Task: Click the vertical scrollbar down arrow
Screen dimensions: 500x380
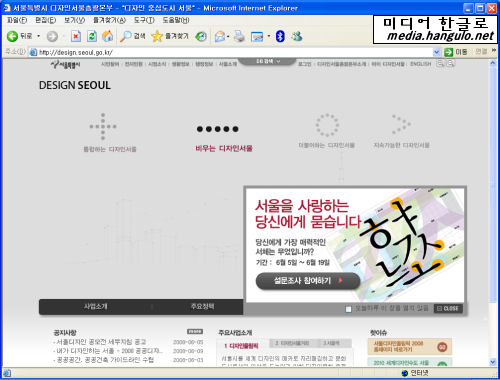Action: [x=493, y=362]
